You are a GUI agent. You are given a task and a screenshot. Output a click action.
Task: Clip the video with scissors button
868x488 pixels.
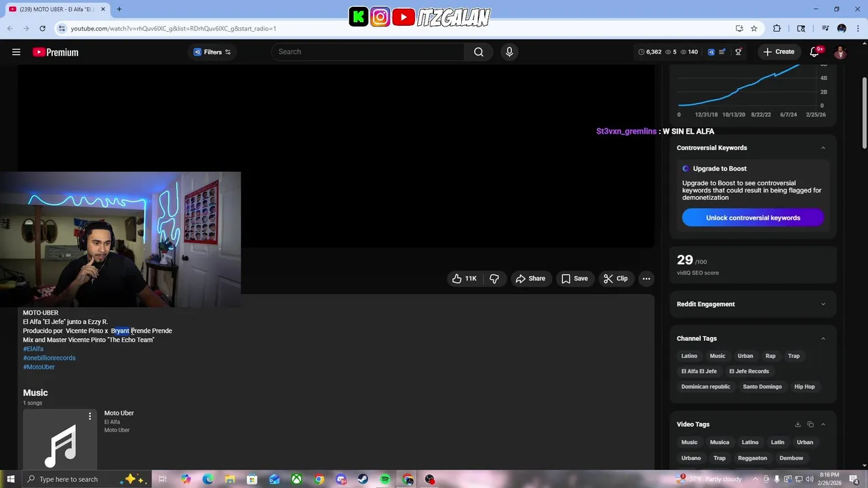(616, 279)
